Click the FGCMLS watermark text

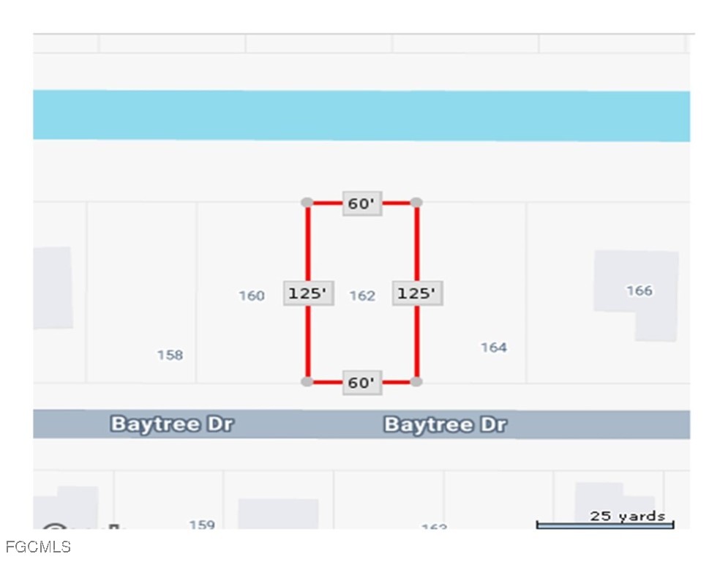38,547
